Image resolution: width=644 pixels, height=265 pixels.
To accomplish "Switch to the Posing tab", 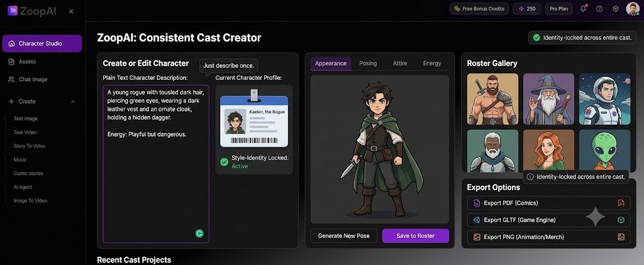I will pos(367,64).
